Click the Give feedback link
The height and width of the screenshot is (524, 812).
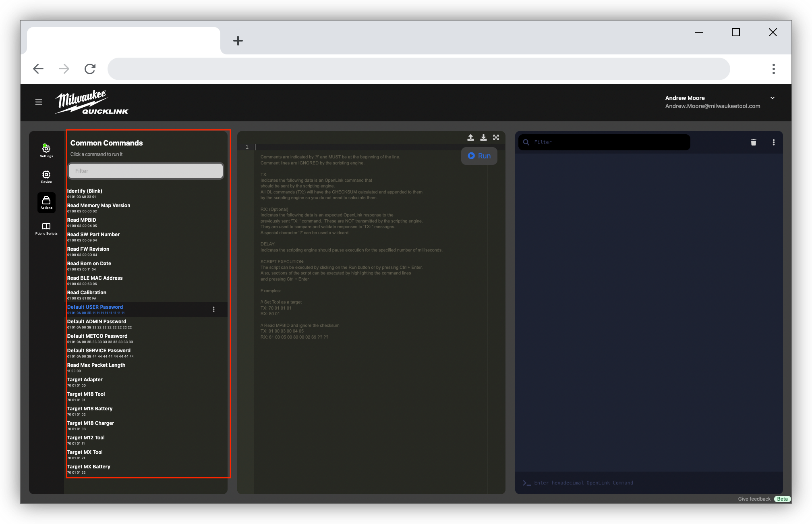coord(754,499)
